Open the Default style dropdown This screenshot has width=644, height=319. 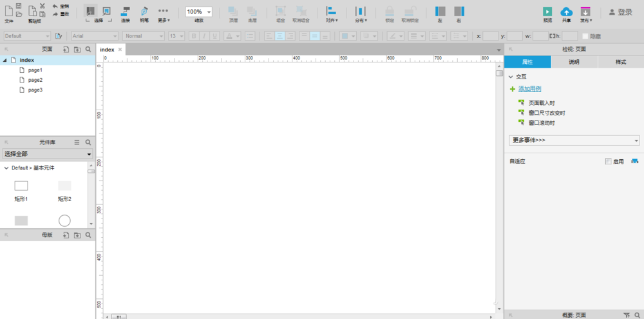tap(27, 36)
